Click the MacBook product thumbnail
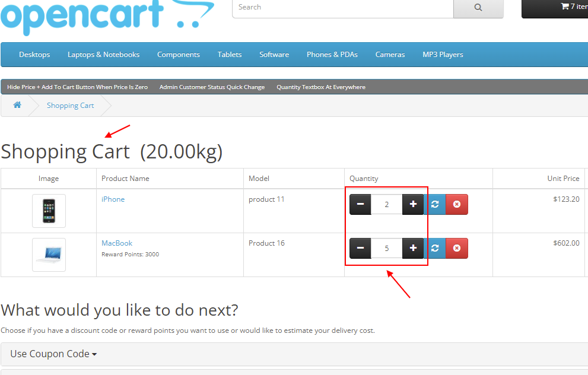 point(49,255)
